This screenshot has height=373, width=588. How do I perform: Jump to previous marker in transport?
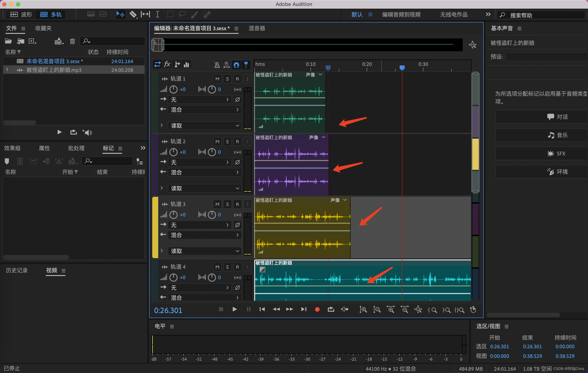(262, 309)
